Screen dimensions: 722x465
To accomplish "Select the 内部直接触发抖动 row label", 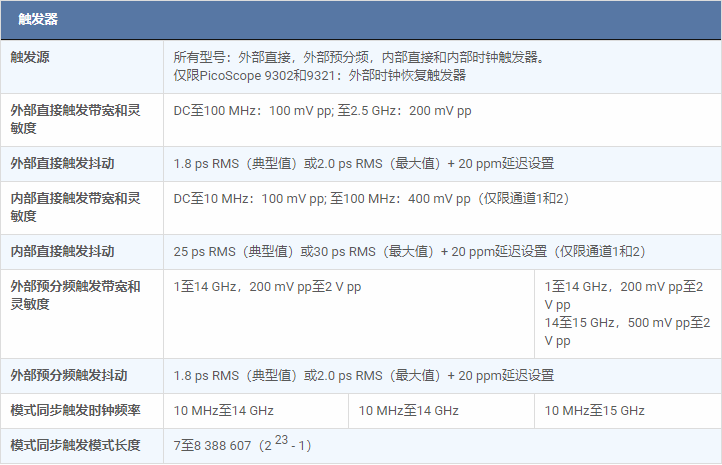I will 61,251.
